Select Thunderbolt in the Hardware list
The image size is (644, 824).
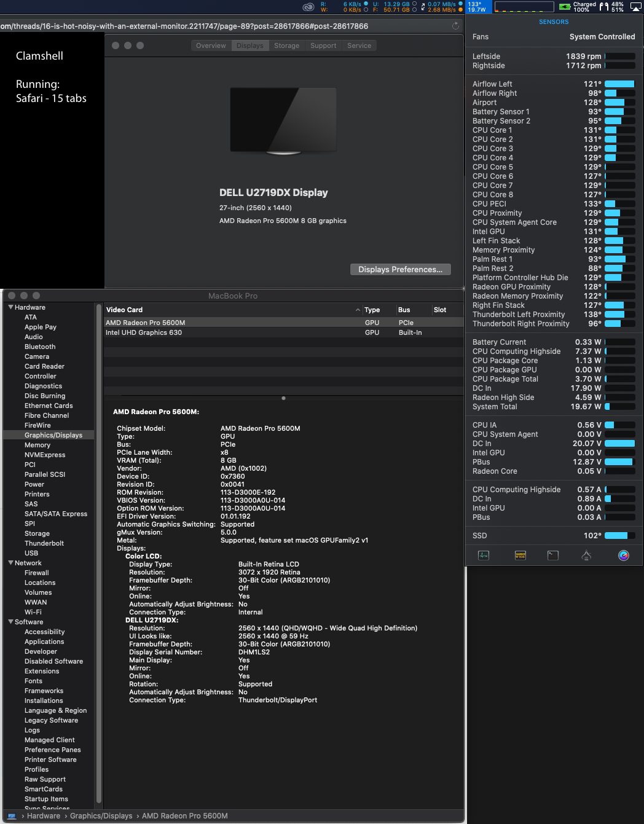pyautogui.click(x=44, y=543)
